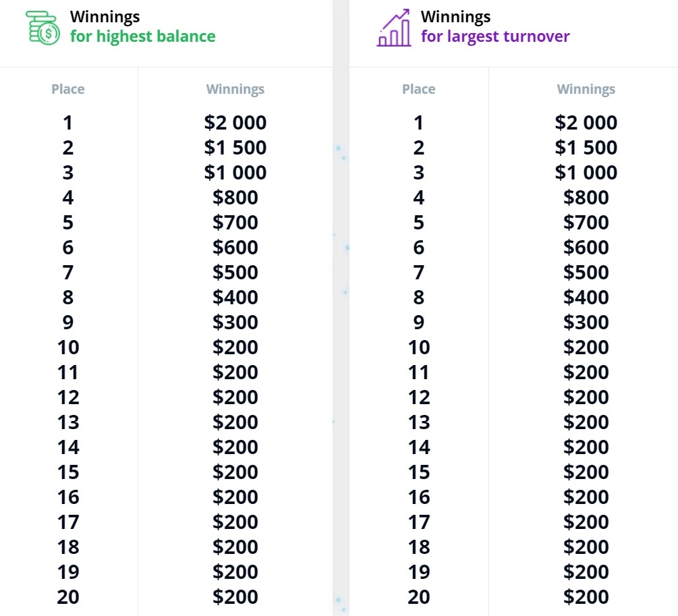Click place 20 winnings in turnover table
The image size is (678, 616).
(x=586, y=597)
